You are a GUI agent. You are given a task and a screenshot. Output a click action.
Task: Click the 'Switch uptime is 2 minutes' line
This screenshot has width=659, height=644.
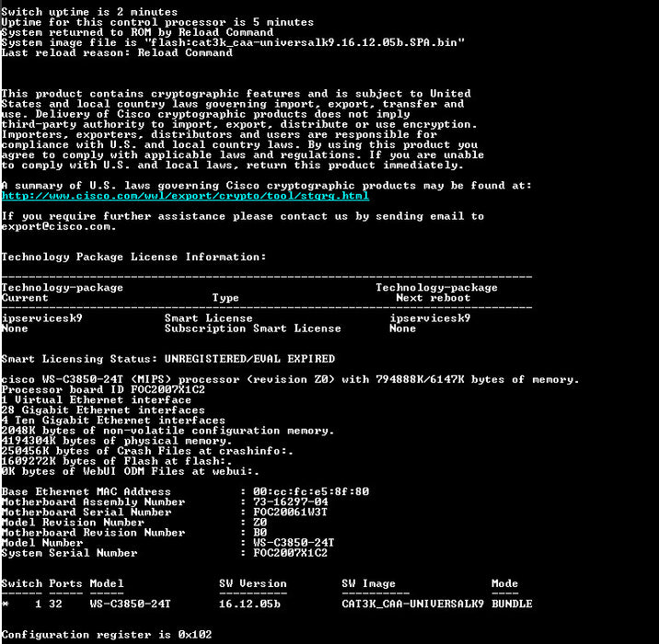[89, 12]
